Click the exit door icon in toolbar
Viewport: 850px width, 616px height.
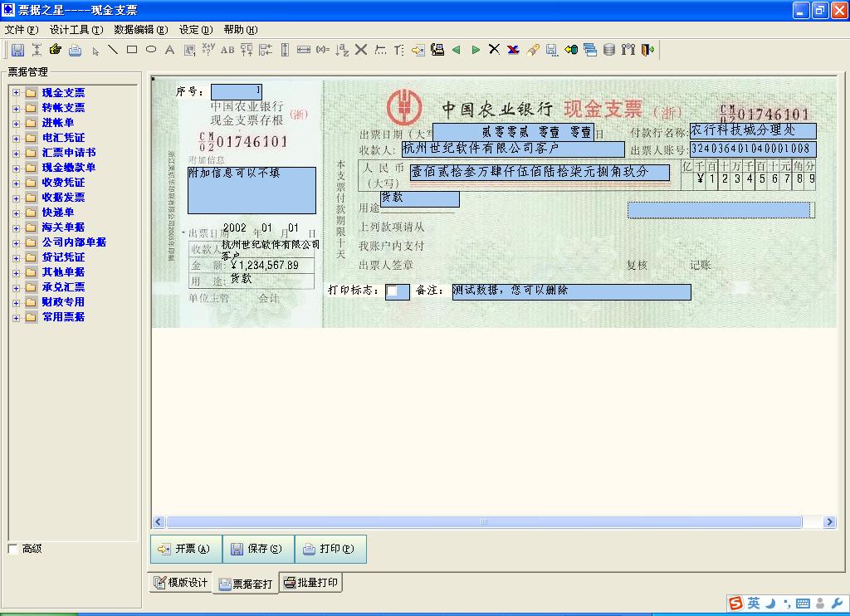coord(647,50)
